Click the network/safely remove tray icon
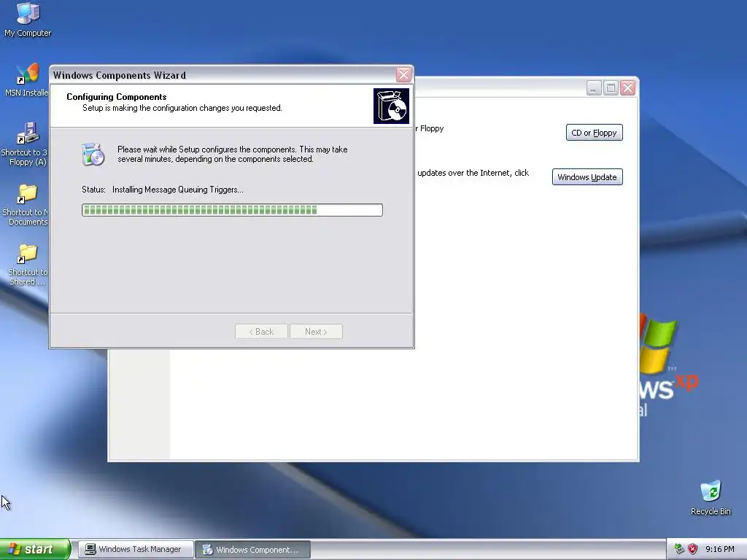 [679, 549]
